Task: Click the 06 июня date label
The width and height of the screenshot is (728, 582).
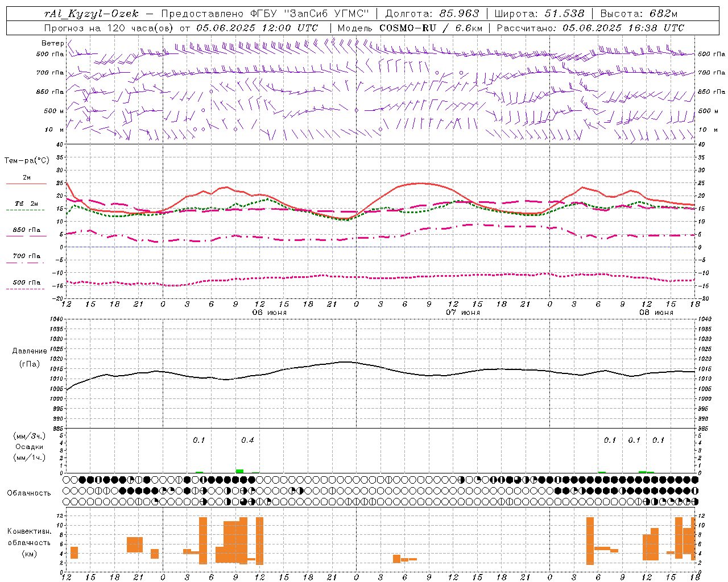Action: pyautogui.click(x=270, y=313)
